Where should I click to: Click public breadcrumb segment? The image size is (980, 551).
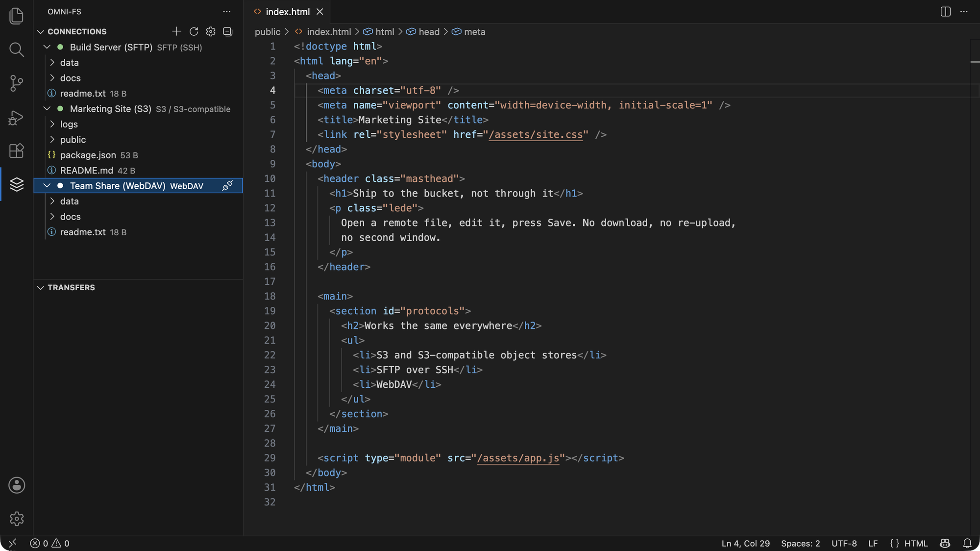click(268, 31)
